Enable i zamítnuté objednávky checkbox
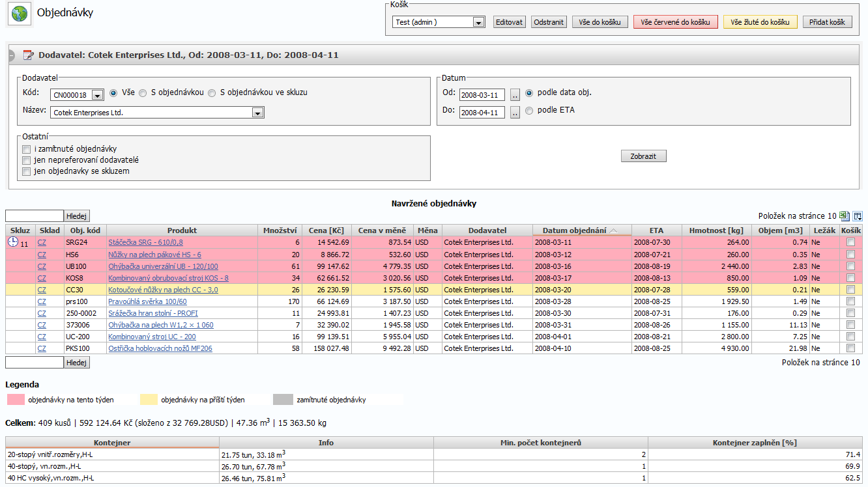868x487 pixels. (27, 150)
